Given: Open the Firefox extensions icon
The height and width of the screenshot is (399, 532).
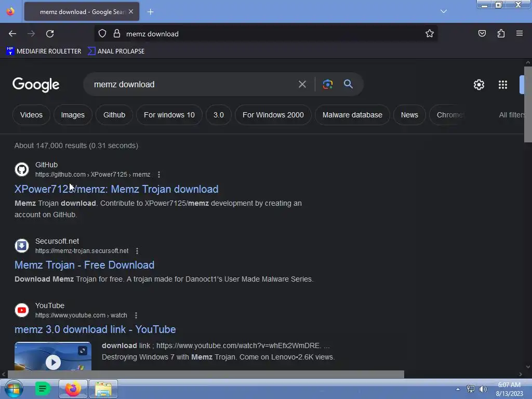Looking at the screenshot, I should click(501, 34).
